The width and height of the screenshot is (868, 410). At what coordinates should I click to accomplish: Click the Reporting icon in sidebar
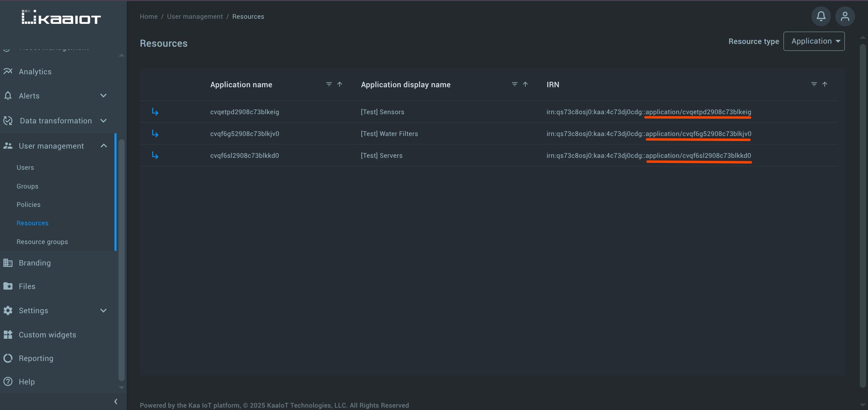point(7,358)
